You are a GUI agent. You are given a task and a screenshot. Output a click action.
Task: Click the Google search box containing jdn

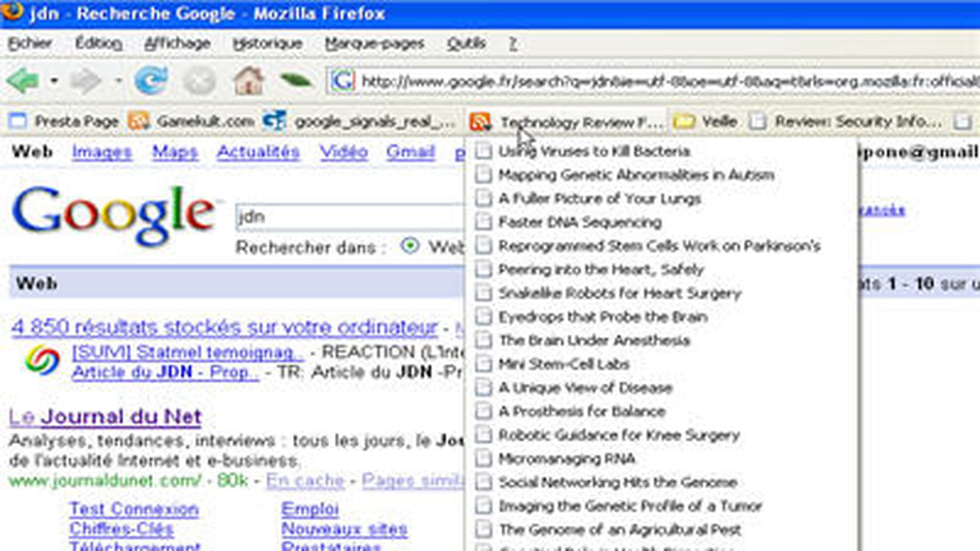pos(351,217)
